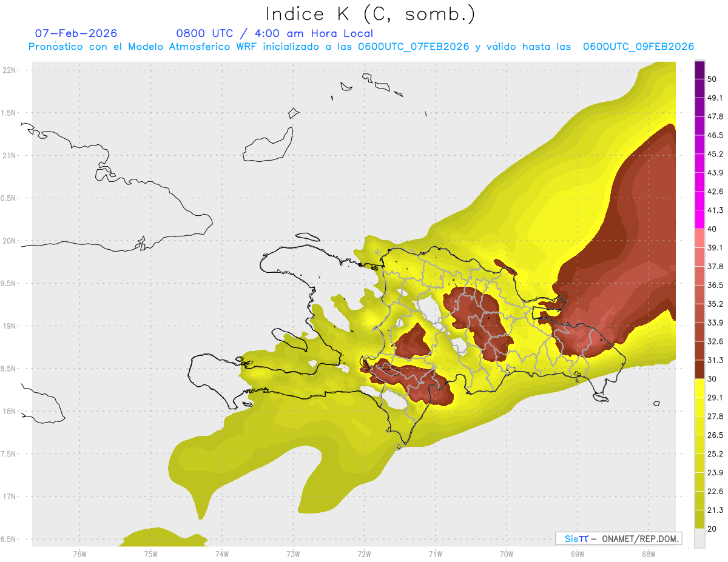Image resolution: width=728 pixels, height=562 pixels.
Task: Click the colorbar value "46.5"
Action: click(x=715, y=135)
